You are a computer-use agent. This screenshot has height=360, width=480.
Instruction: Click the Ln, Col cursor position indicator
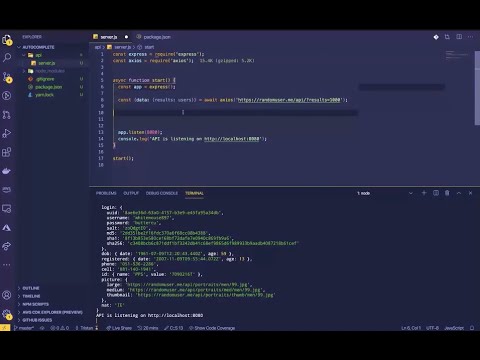pyautogui.click(x=411, y=328)
